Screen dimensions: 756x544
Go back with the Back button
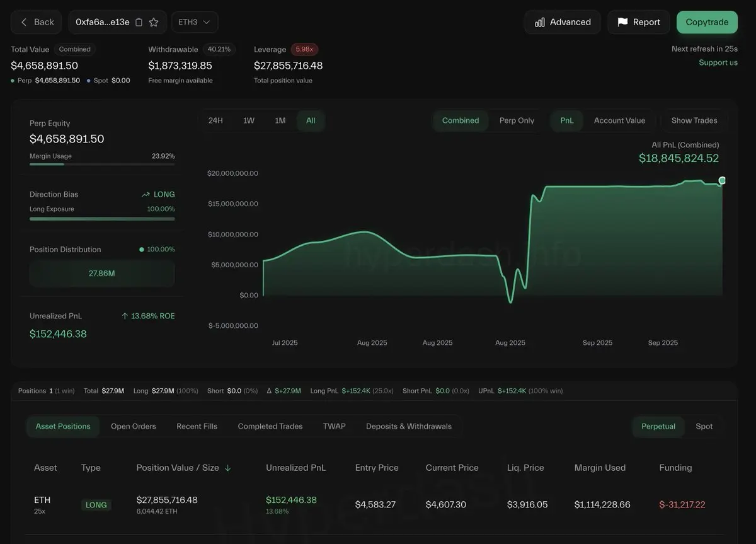[37, 22]
